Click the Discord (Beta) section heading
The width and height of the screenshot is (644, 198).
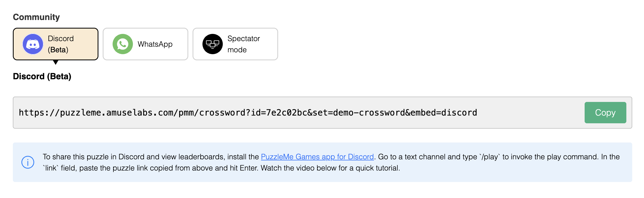click(42, 76)
